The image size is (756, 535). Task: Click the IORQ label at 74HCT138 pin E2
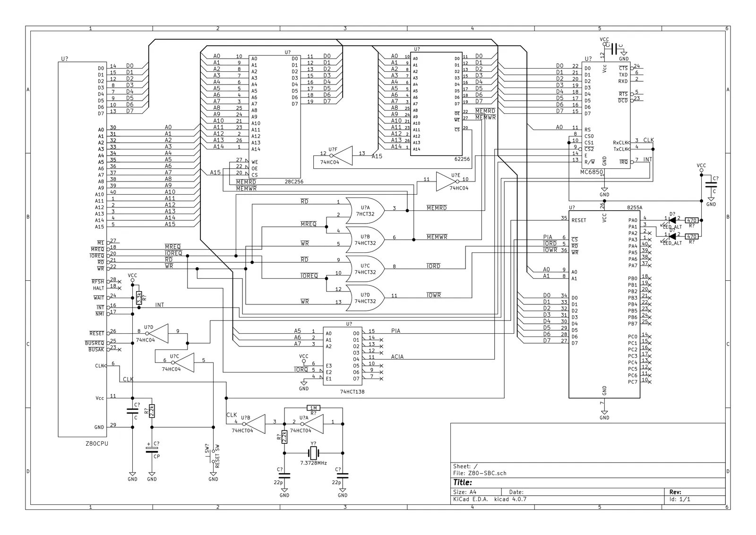tap(301, 370)
